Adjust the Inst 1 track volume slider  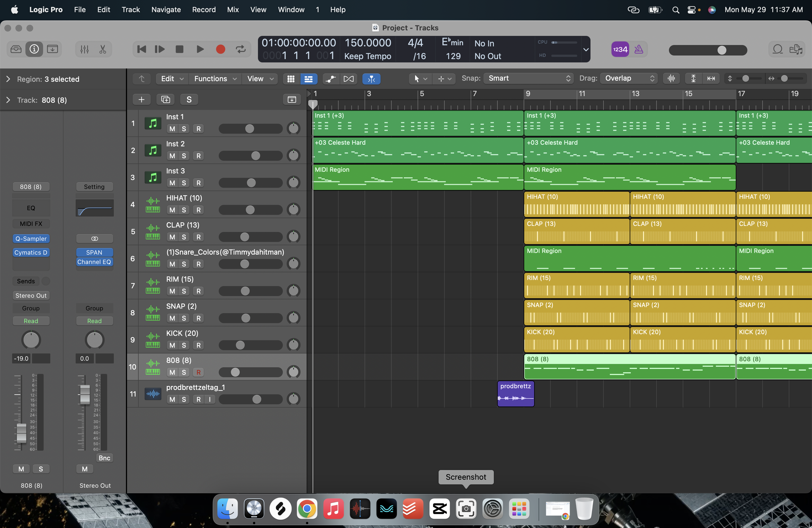click(x=250, y=129)
